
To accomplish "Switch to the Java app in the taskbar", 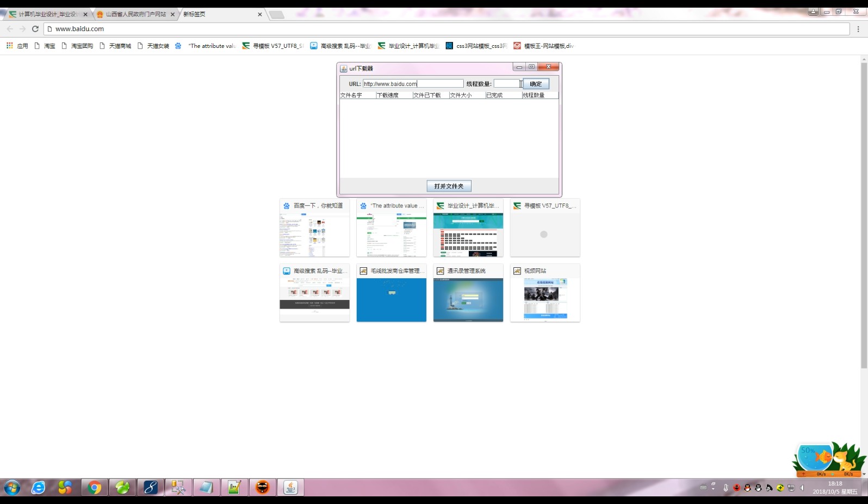I will pos(290,487).
